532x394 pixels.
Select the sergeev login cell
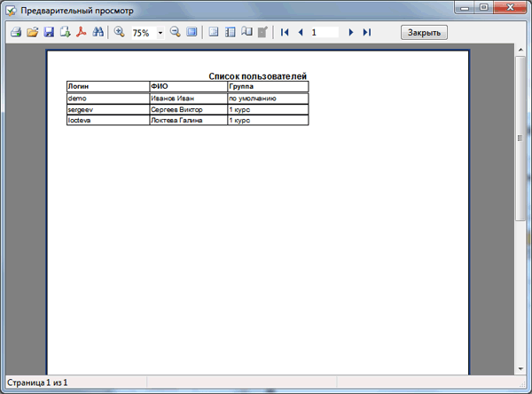click(x=108, y=110)
